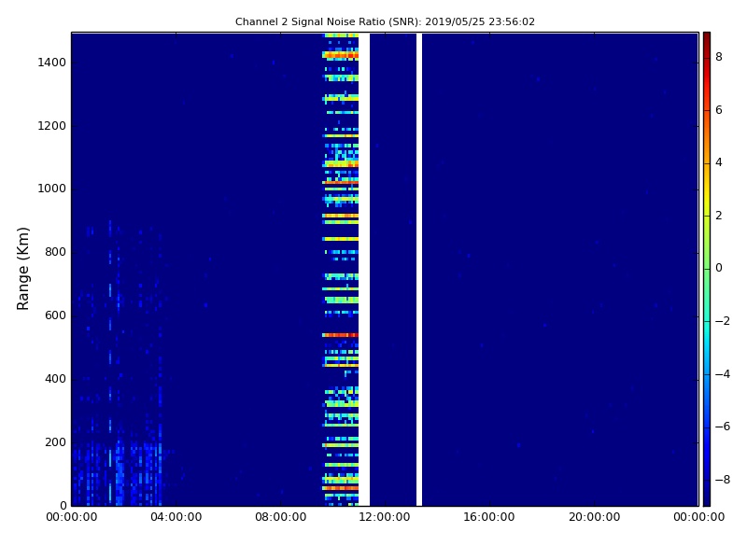Click the 'Range (Km)' y-axis label
747x560 pixels.
22,269
